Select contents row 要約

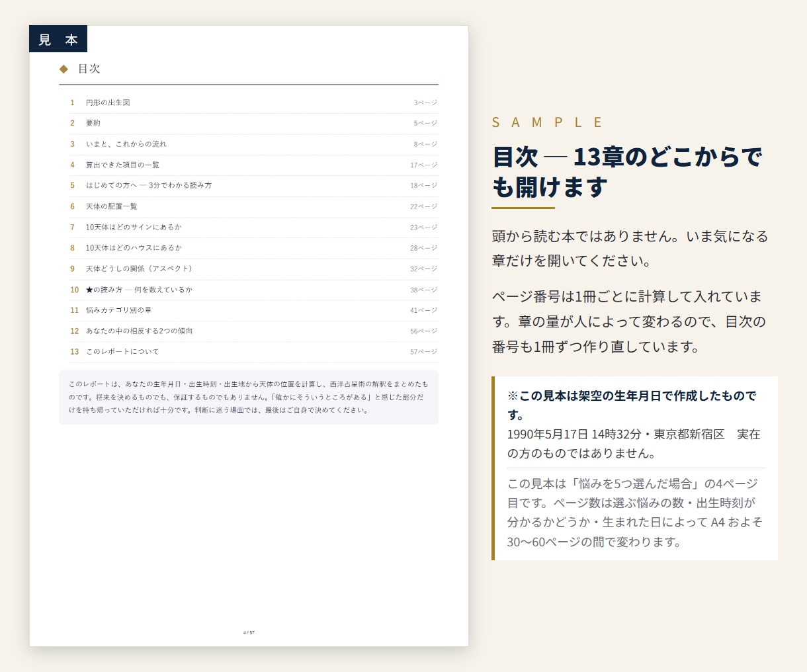(x=254, y=123)
